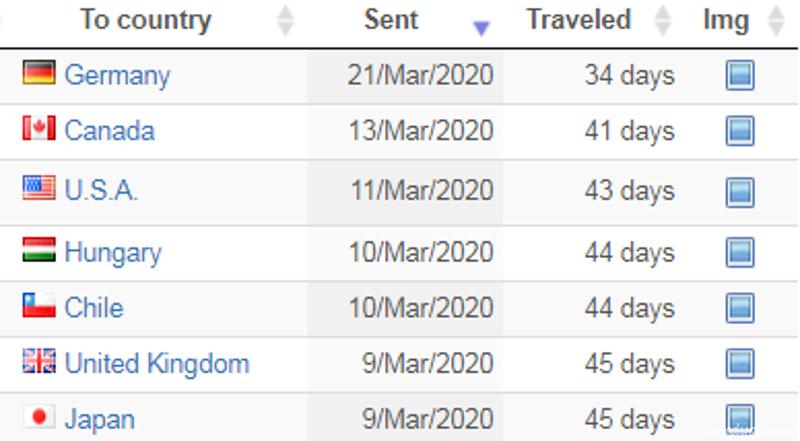Open the image icon in Japan row
Viewport: 800px width, 441px height.
(x=740, y=419)
